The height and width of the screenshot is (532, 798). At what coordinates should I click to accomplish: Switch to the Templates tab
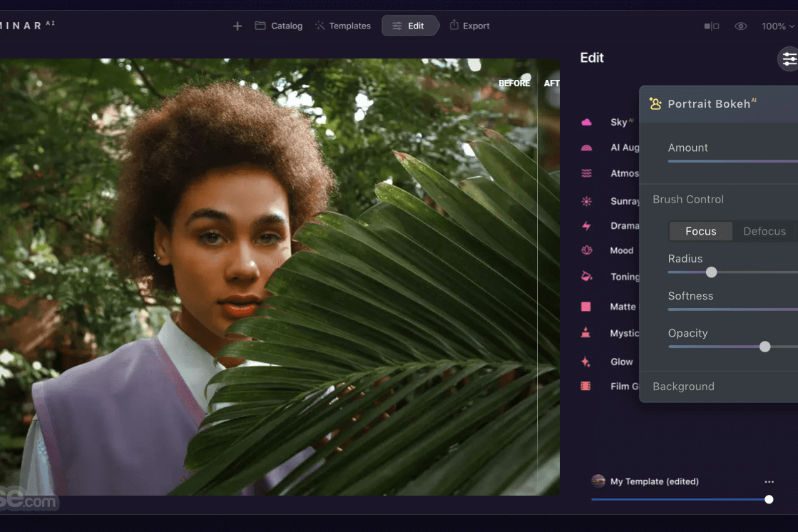[x=343, y=25]
